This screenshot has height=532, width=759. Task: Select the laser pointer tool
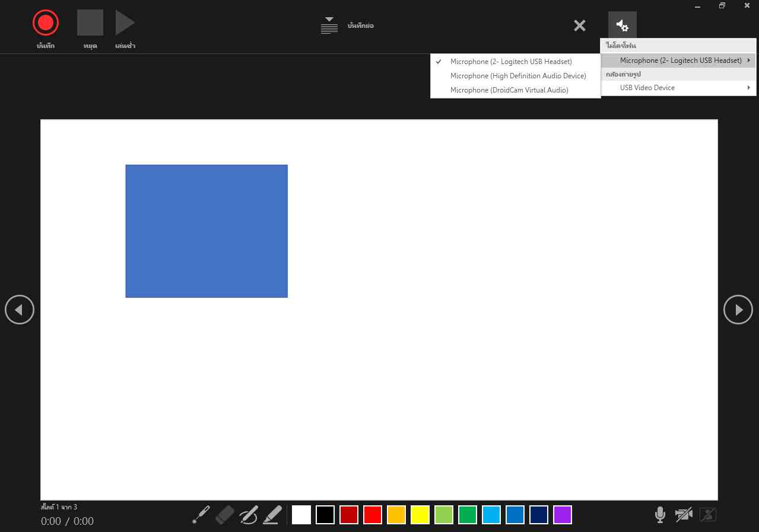tap(201, 514)
